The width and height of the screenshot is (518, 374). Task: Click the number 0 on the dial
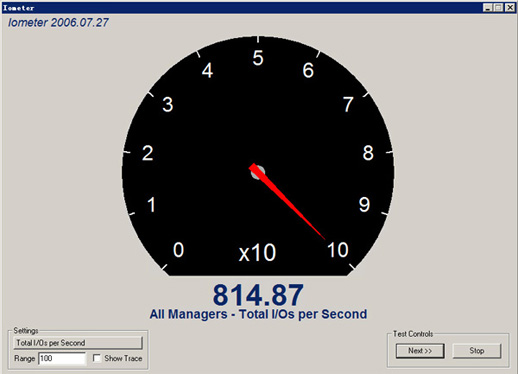(x=178, y=250)
